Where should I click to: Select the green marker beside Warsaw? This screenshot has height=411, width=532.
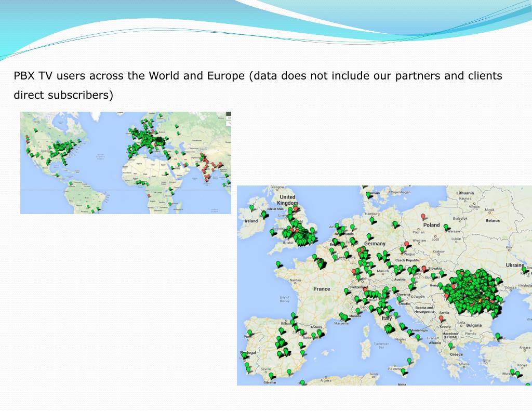point(446,227)
